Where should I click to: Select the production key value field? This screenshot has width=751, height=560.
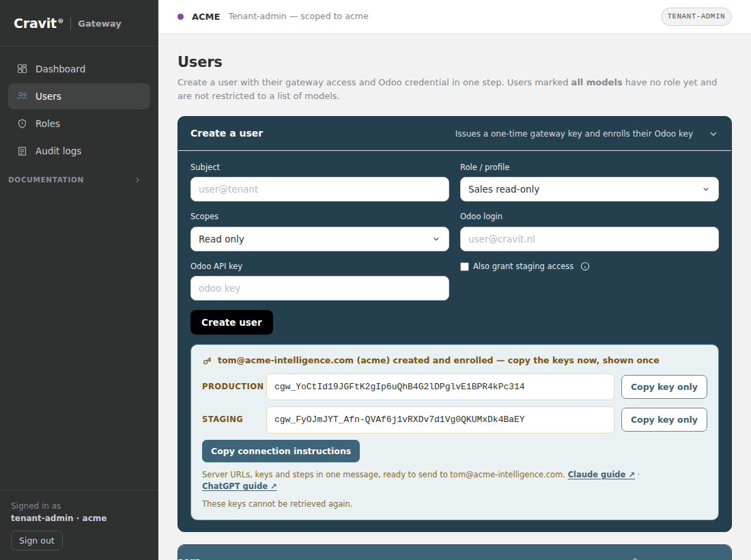pyautogui.click(x=440, y=387)
